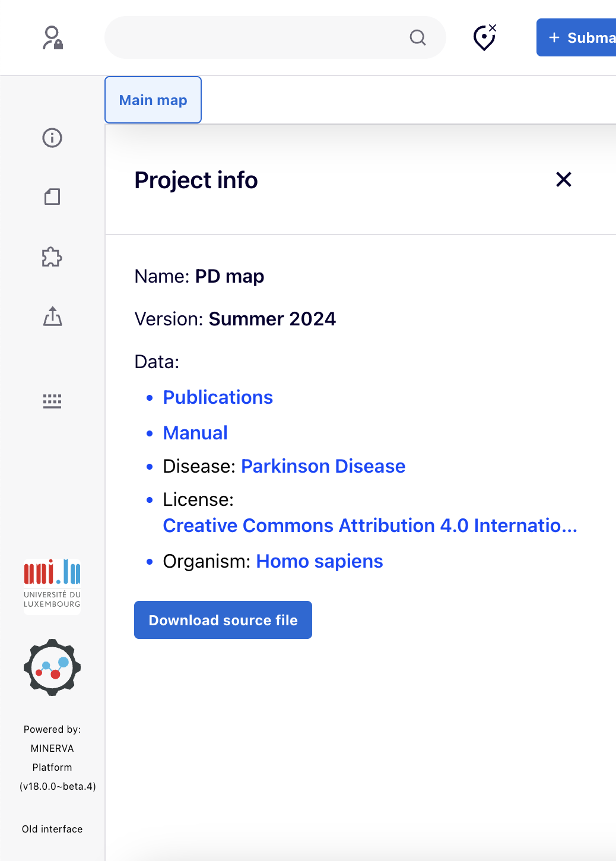Click the export upload icon in sidebar
Viewport: 616px width, 861px height.
52,316
